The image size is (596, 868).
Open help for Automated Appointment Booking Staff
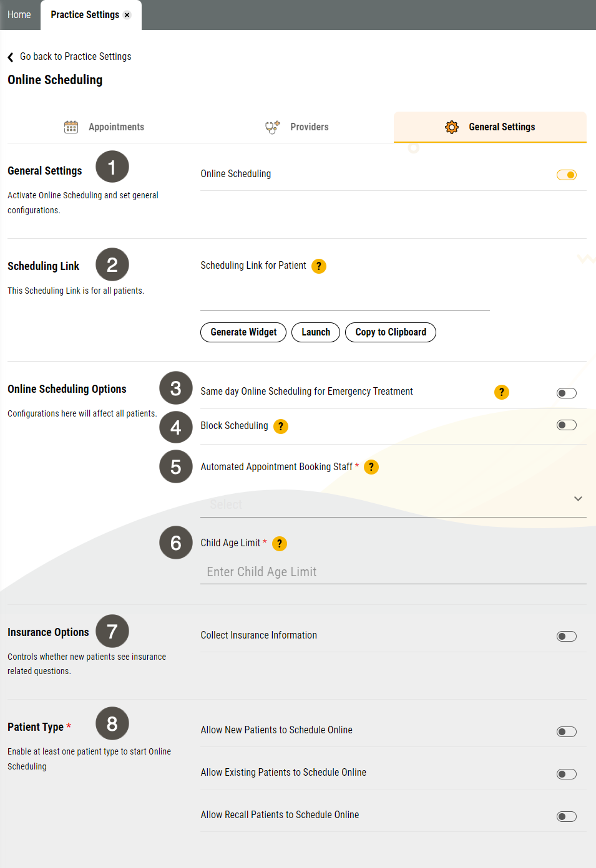[x=371, y=467]
